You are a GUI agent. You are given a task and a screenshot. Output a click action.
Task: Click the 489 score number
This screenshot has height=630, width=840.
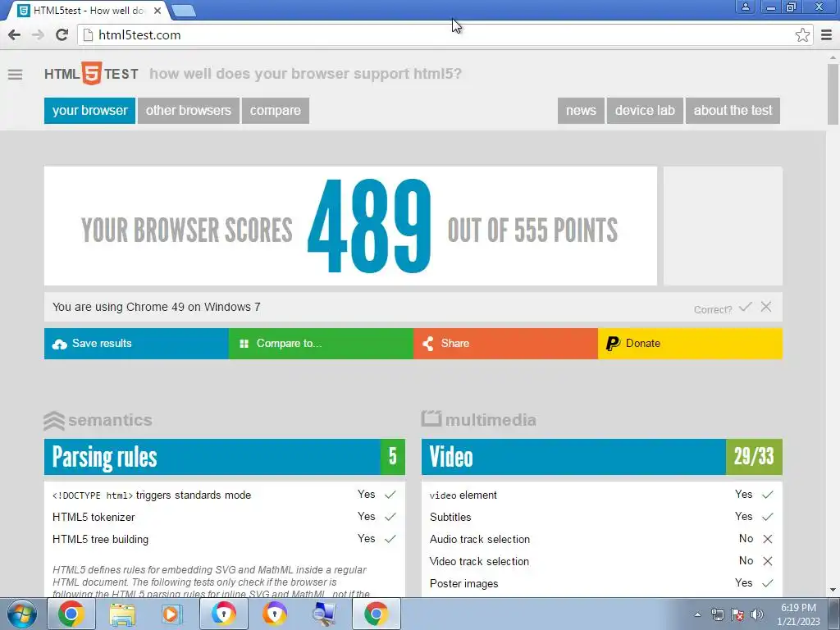(368, 227)
